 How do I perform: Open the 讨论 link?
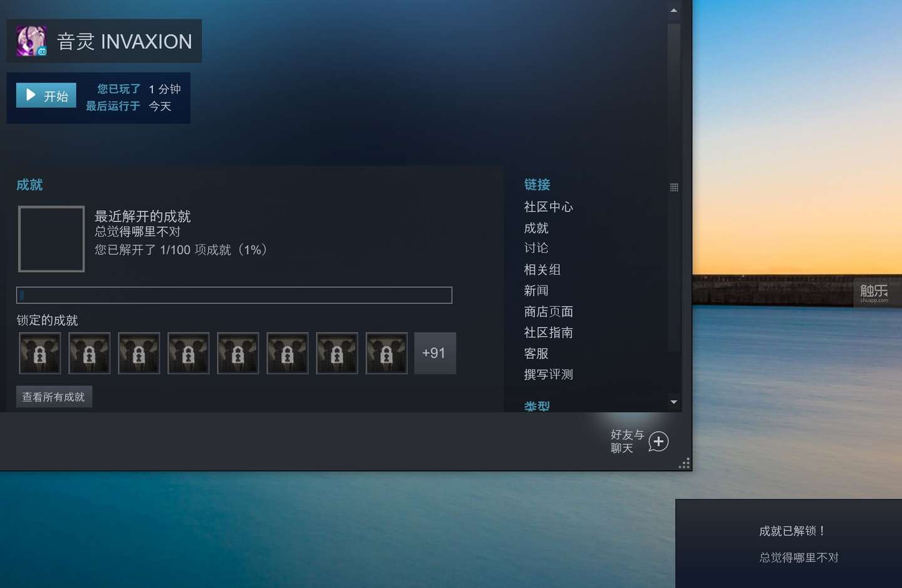[x=536, y=248]
